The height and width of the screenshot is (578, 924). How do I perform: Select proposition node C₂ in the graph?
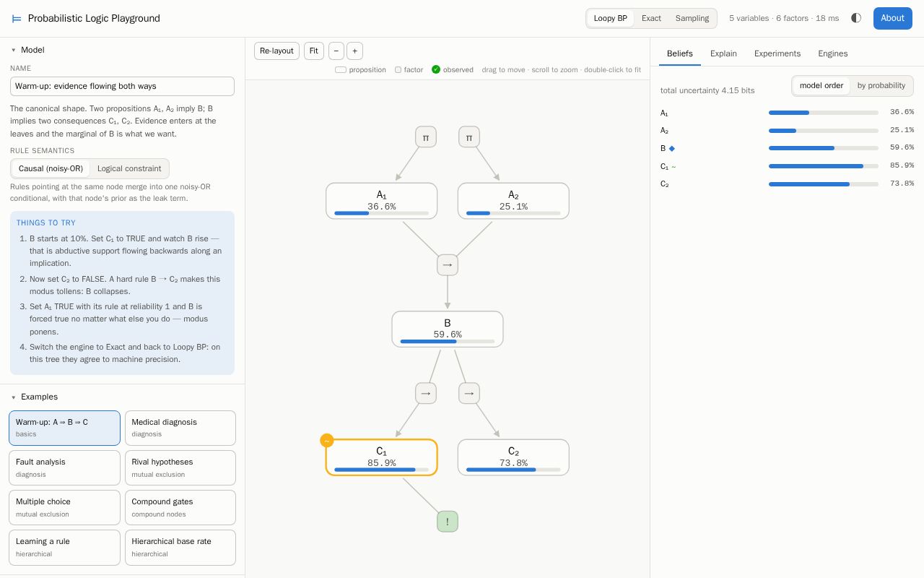[x=513, y=457]
